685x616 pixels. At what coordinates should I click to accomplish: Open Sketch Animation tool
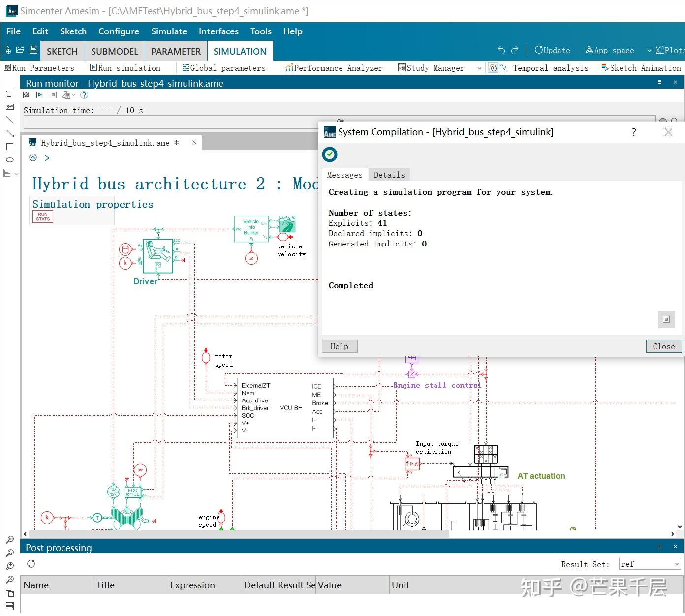(641, 68)
